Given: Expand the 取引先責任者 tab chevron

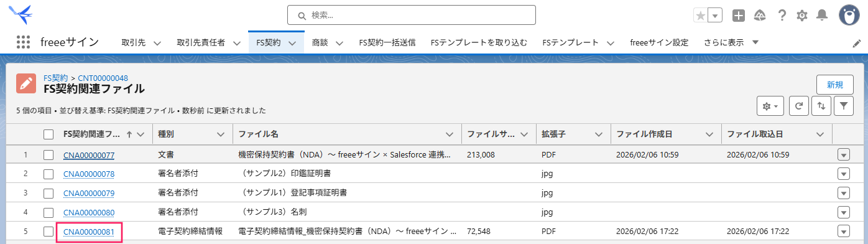Looking at the screenshot, I should pyautogui.click(x=237, y=43).
